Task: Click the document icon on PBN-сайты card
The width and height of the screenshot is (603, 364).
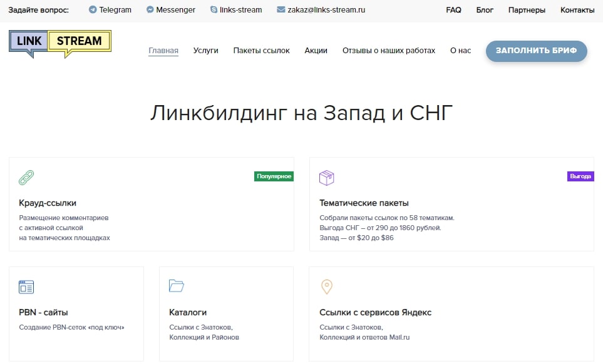Action: [x=26, y=286]
